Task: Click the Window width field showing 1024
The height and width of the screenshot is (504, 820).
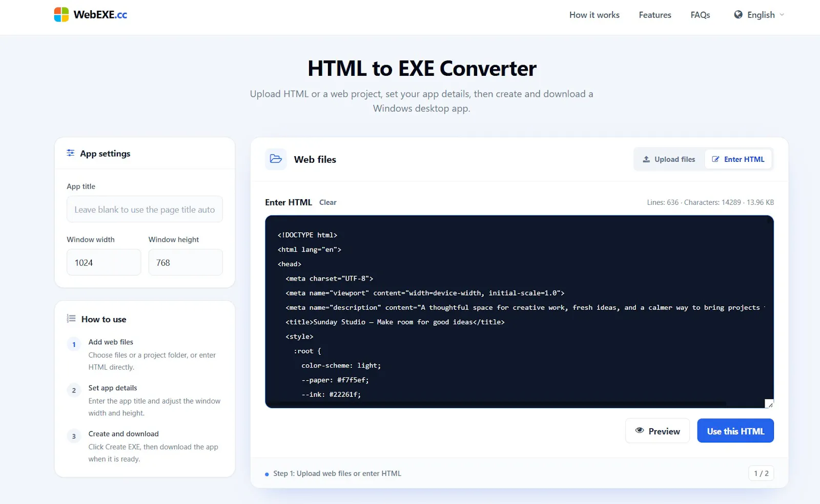Action: click(104, 262)
